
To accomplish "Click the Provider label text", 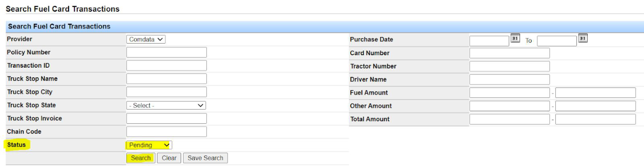I will 19,39.
